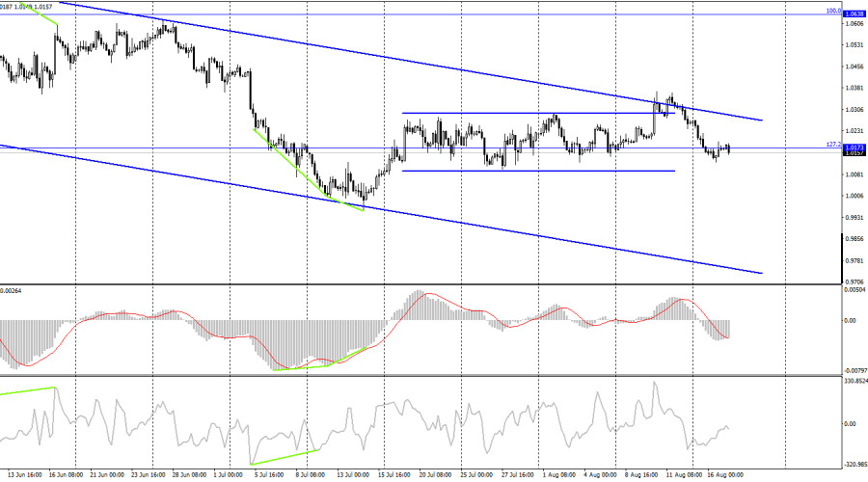The image size is (868, 482).
Task: Click the 1.0531 price scale value
Action: (x=855, y=44)
